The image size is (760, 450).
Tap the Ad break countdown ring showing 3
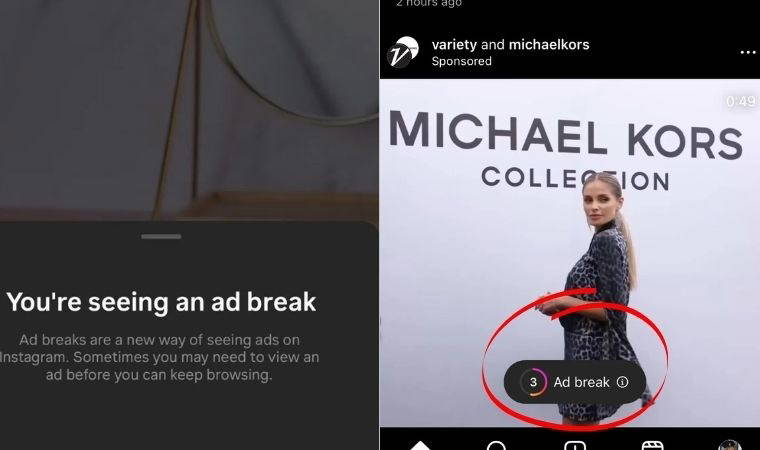(533, 382)
